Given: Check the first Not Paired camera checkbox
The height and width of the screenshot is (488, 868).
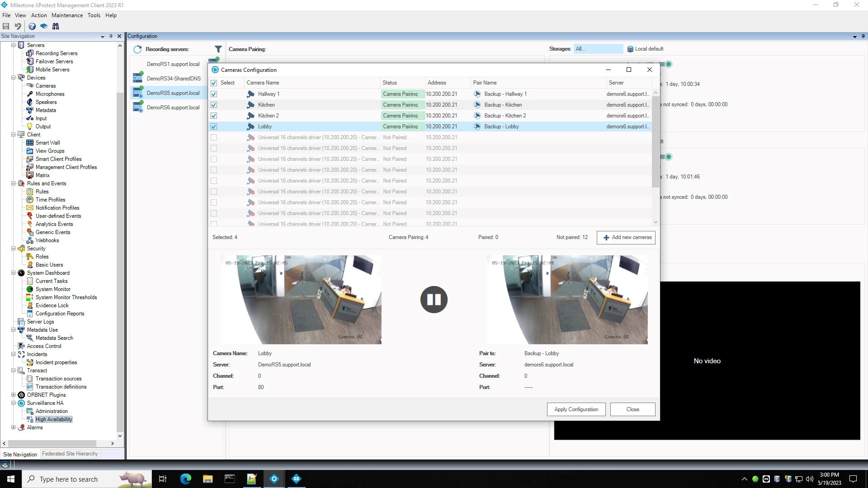Looking at the screenshot, I should [x=214, y=137].
